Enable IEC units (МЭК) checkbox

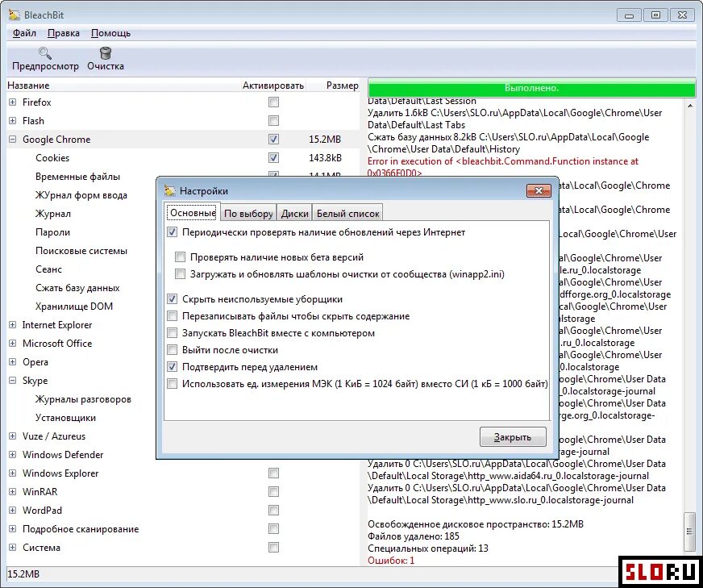coord(173,383)
